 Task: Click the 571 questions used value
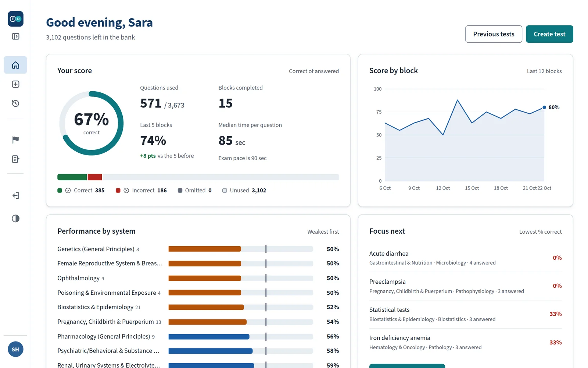click(x=151, y=103)
